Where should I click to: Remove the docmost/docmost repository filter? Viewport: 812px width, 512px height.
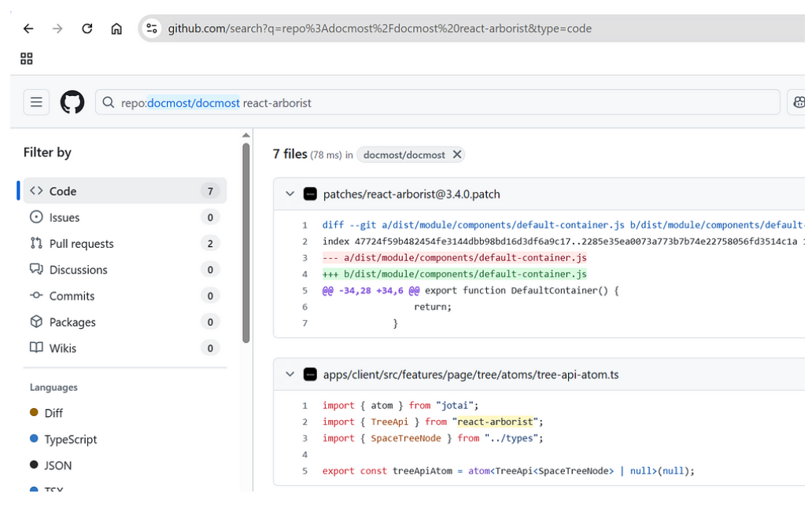tap(456, 155)
